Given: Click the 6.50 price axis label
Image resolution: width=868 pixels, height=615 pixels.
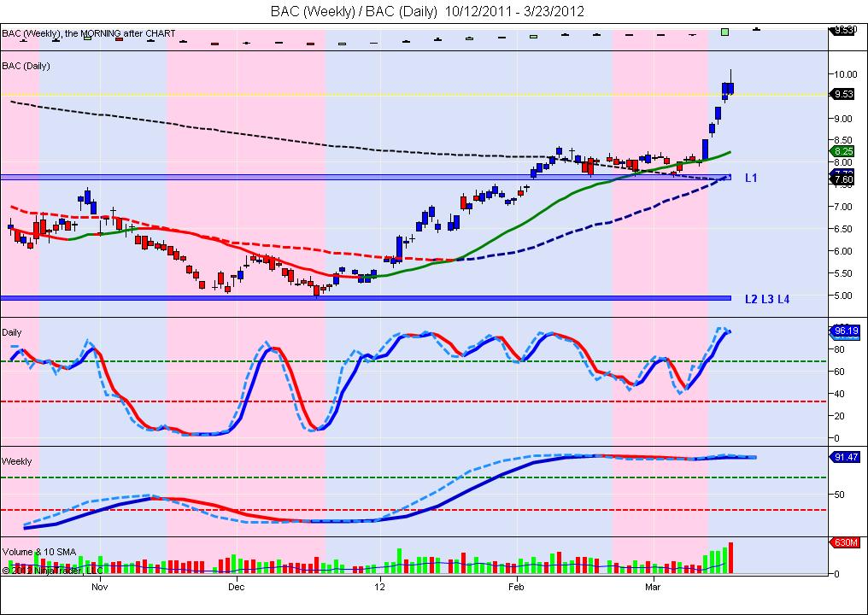Looking at the screenshot, I should click(x=843, y=229).
